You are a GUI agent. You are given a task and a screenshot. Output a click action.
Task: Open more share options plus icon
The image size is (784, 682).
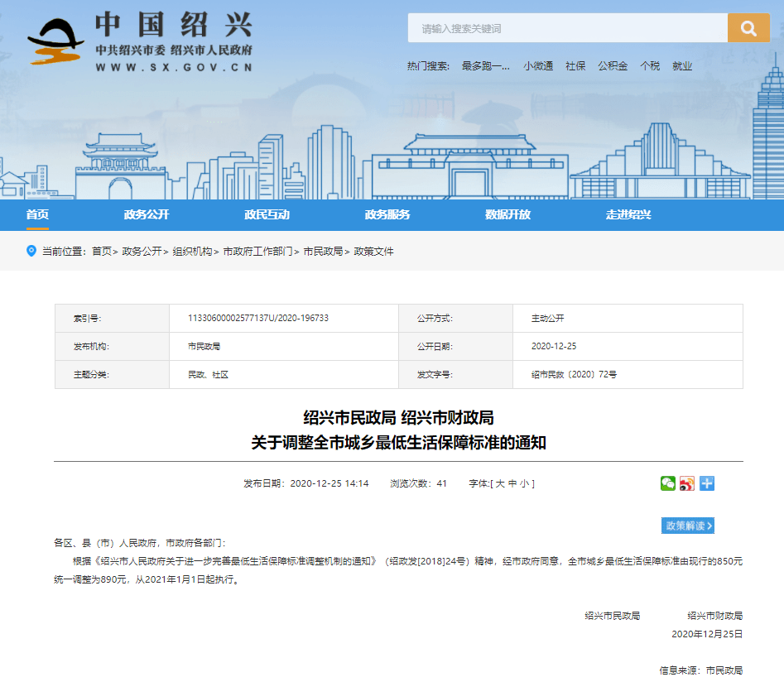pyautogui.click(x=706, y=483)
